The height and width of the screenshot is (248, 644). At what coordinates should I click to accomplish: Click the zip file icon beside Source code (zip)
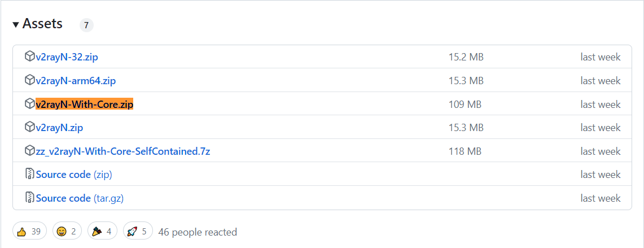tap(30, 175)
